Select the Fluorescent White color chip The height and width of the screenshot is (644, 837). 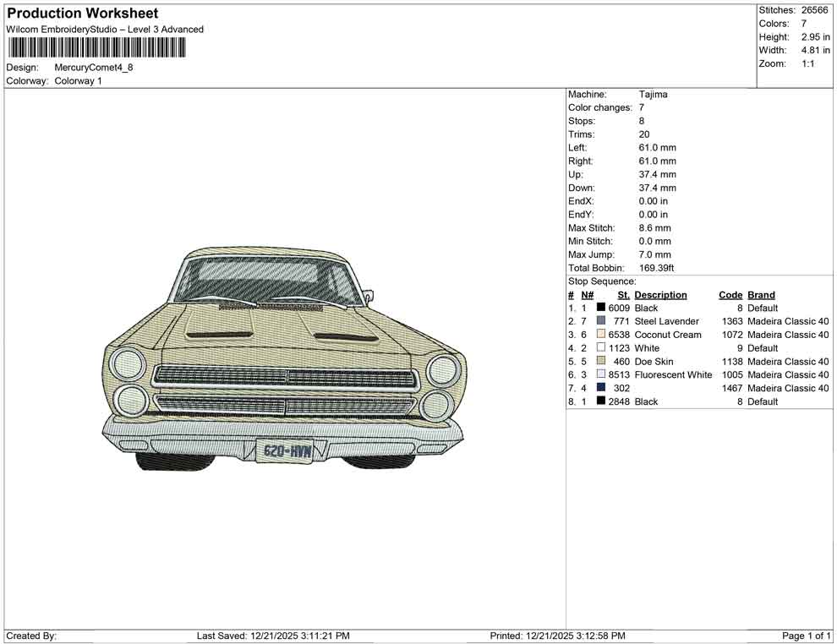pyautogui.click(x=604, y=374)
